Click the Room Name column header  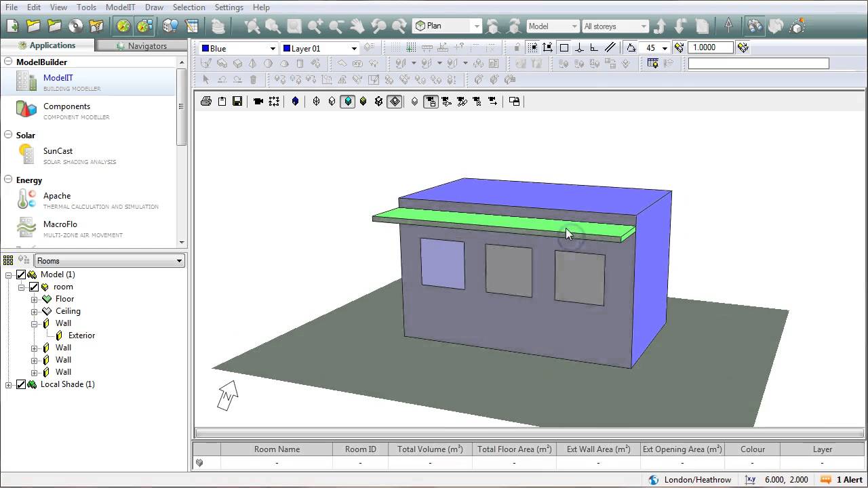point(277,449)
